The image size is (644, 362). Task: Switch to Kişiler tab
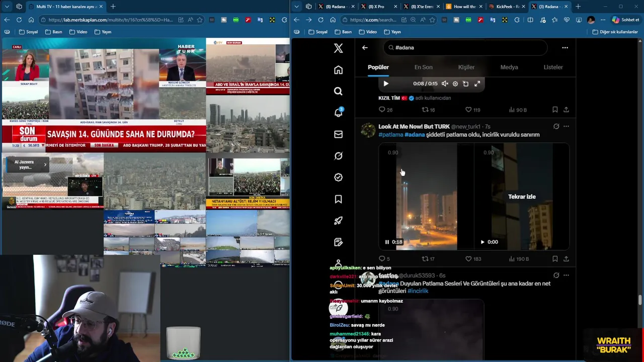click(x=466, y=67)
